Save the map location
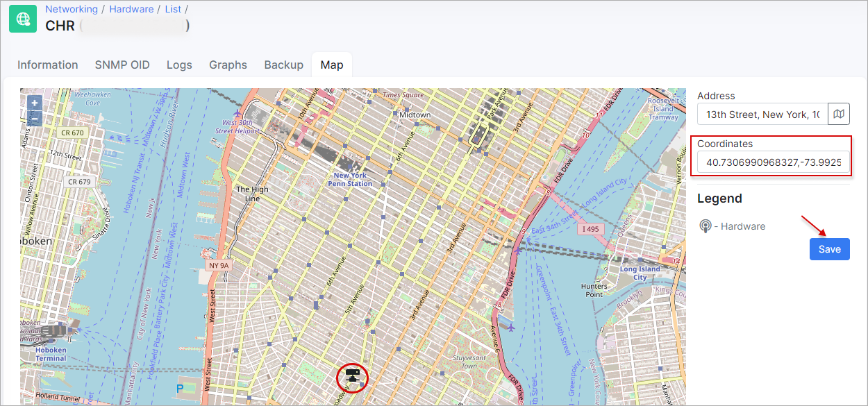868x406 pixels. pyautogui.click(x=829, y=249)
